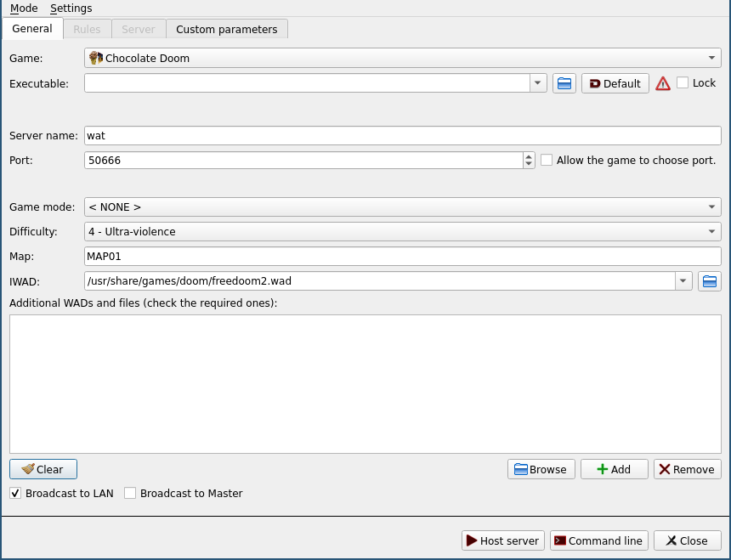Image resolution: width=731 pixels, height=560 pixels.
Task: Click the red warning triangle icon
Action: pos(663,83)
